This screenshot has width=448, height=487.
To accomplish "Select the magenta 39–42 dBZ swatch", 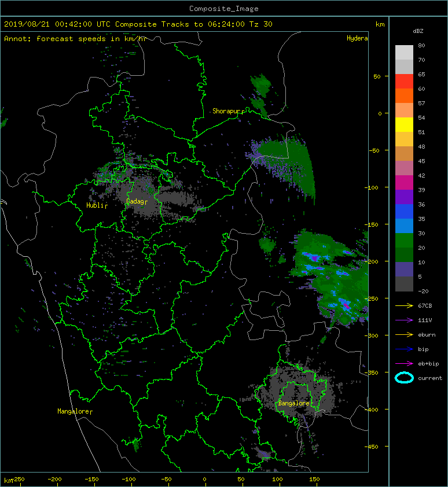I will 404,182.
